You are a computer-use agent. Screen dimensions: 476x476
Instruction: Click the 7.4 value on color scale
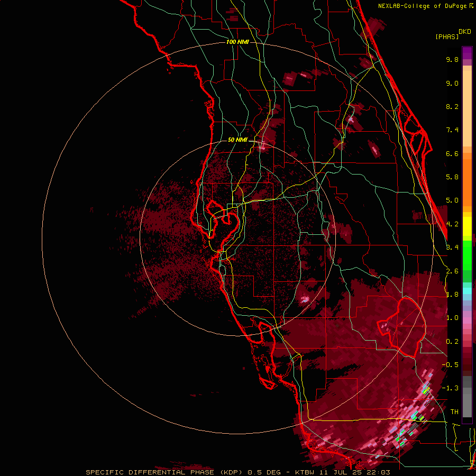point(452,130)
